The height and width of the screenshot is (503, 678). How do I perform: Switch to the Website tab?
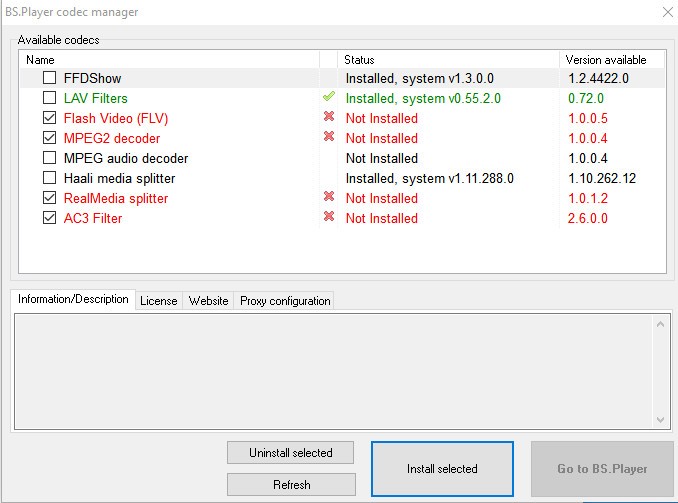click(x=208, y=301)
